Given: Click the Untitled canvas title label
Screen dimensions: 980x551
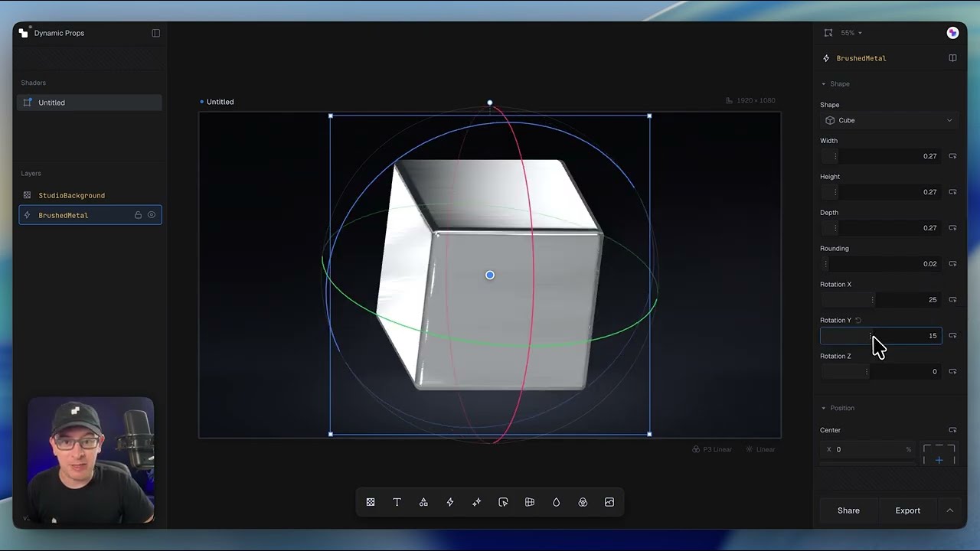Looking at the screenshot, I should click(220, 102).
